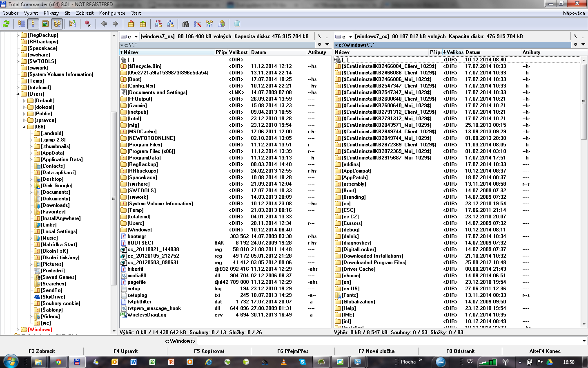This screenshot has height=368, width=588.
Task: Go to root in left panel backslash button
Action: (319, 36)
